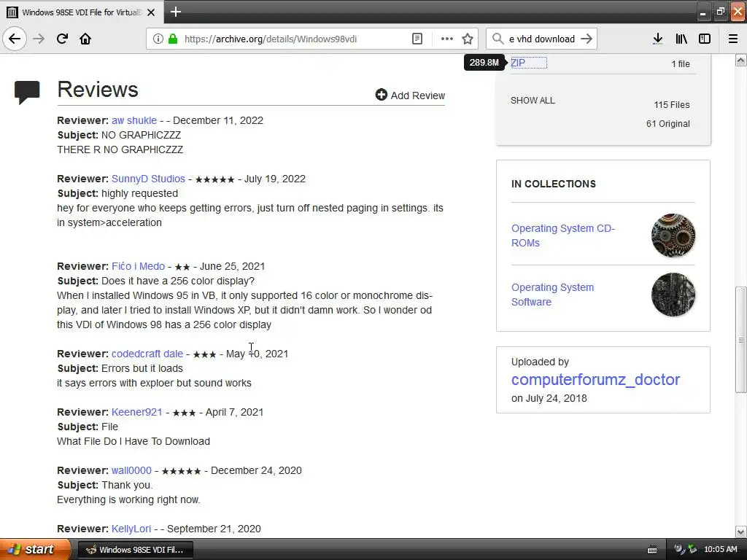The image size is (747, 560).
Task: Click SHOW ALL files link
Action: [533, 101]
